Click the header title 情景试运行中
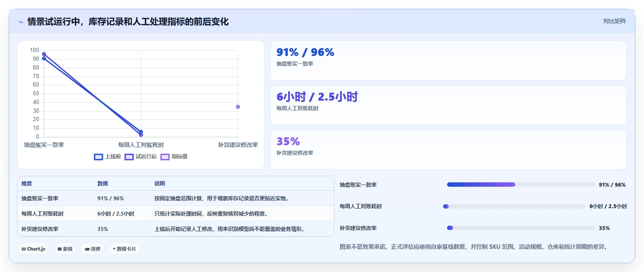The image size is (644, 272). tap(128, 21)
